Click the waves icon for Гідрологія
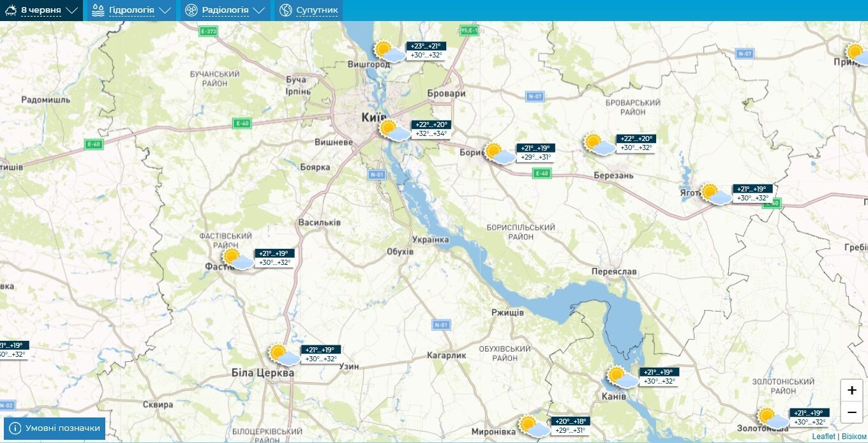 tap(98, 10)
